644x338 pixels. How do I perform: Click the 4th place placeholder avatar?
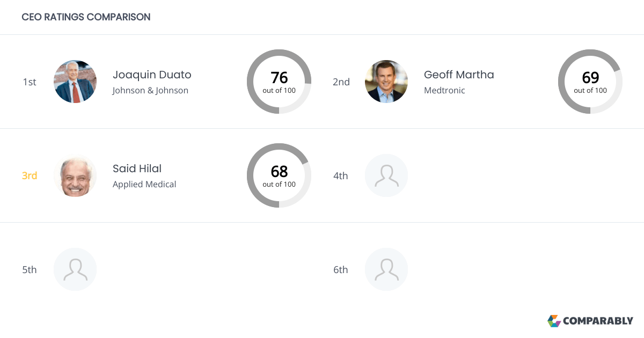pos(386,175)
